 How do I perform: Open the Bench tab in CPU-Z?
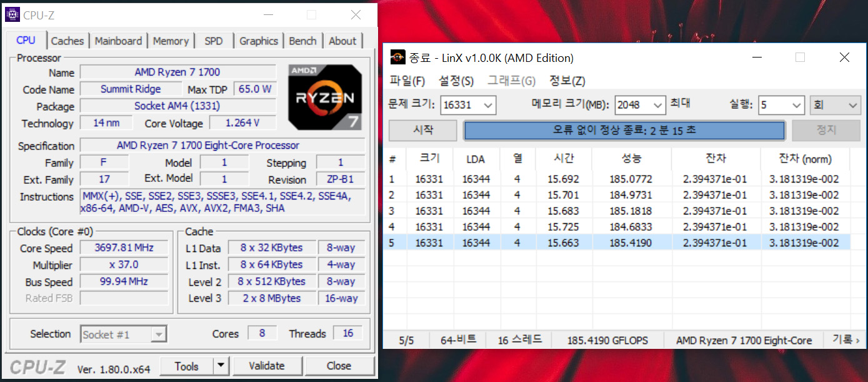(x=302, y=41)
